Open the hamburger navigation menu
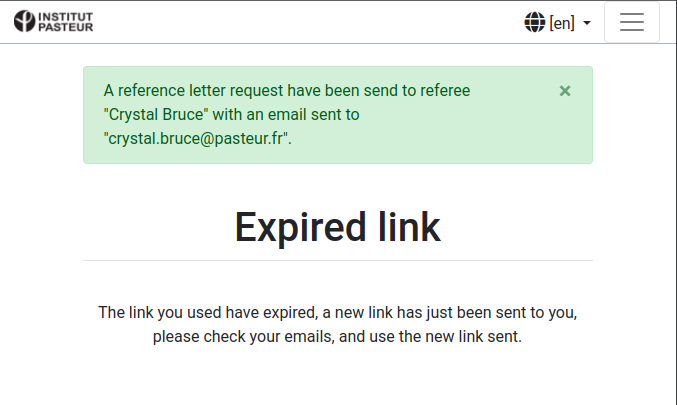 [x=631, y=22]
